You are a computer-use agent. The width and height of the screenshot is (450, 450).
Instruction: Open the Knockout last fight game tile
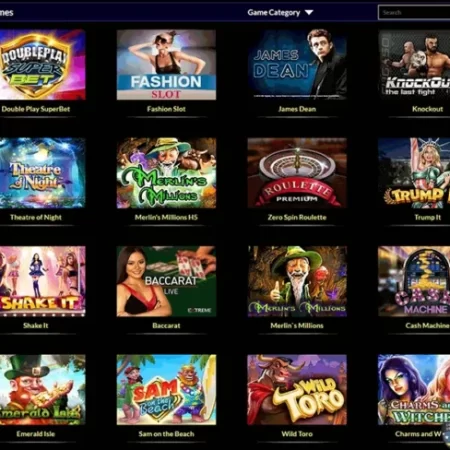point(414,65)
